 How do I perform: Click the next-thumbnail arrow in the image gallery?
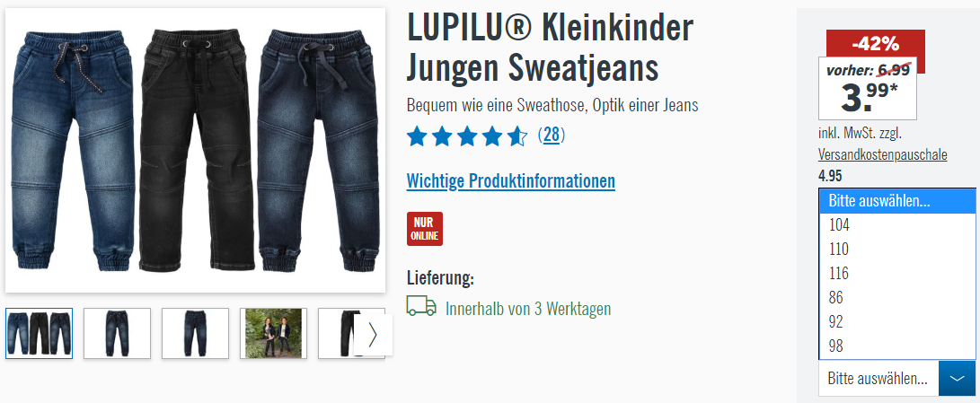(x=373, y=334)
